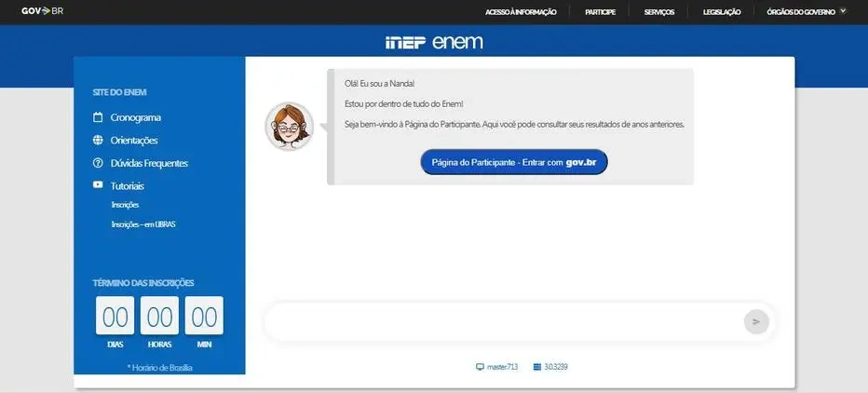Viewport: 868px width, 393px height.
Task: Click the master.713 label text
Action: pos(503,367)
